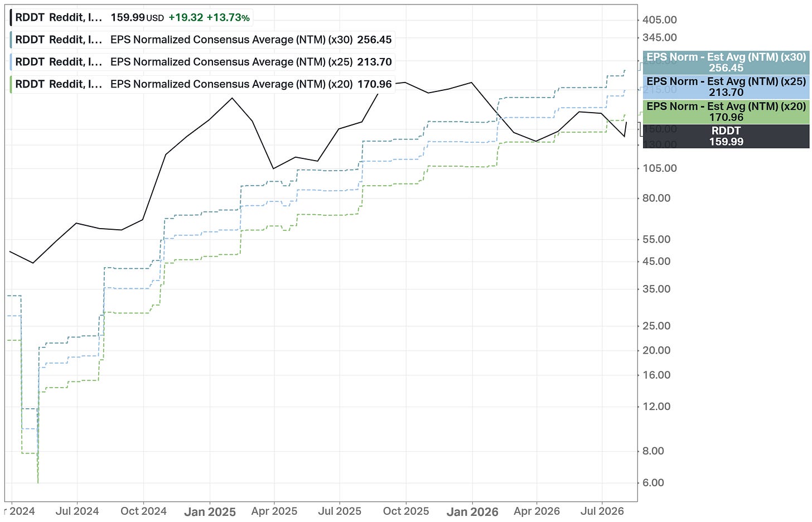Click the 170.96 value in the x20 legend row
This screenshot has width=812, height=522.
[x=374, y=84]
